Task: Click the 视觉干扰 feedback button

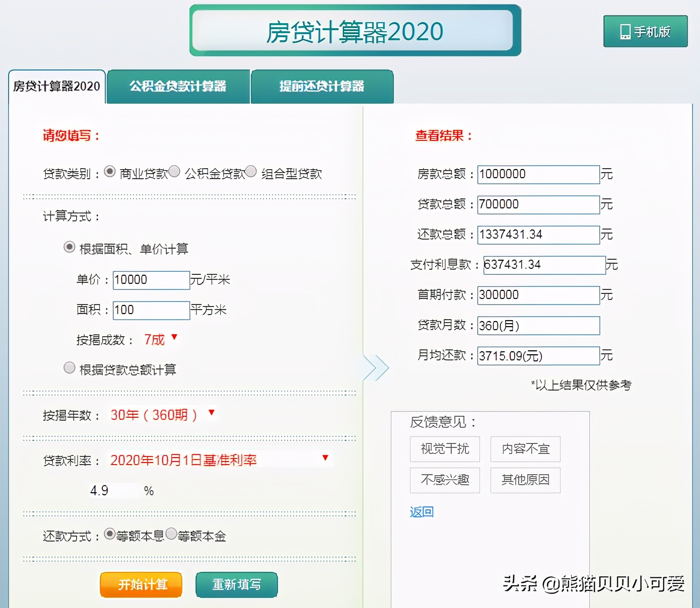Action: point(445,449)
